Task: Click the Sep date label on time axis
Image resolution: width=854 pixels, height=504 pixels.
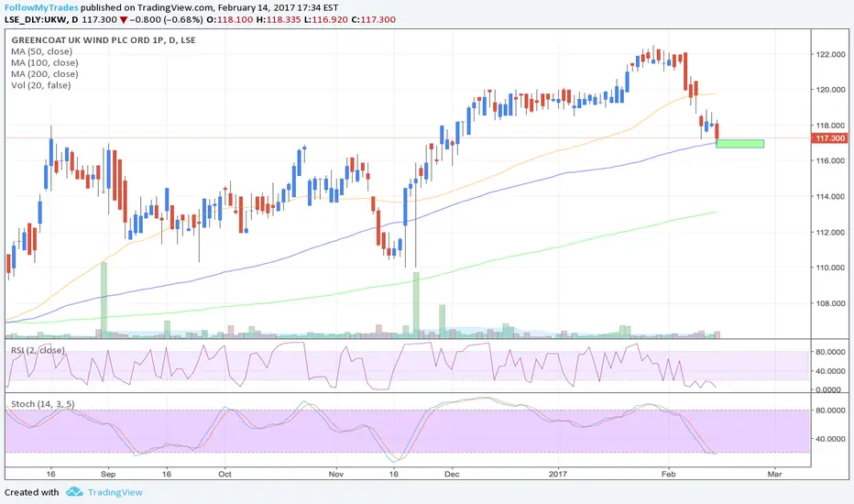Action: point(108,474)
